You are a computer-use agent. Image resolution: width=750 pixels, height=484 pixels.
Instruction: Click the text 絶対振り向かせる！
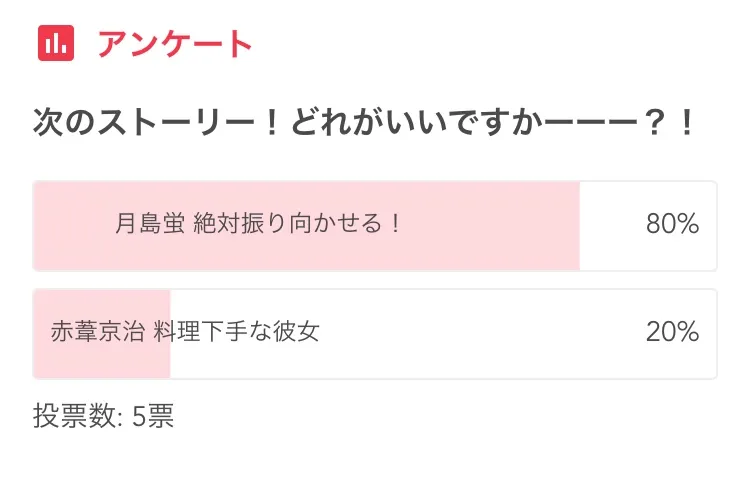click(x=297, y=224)
